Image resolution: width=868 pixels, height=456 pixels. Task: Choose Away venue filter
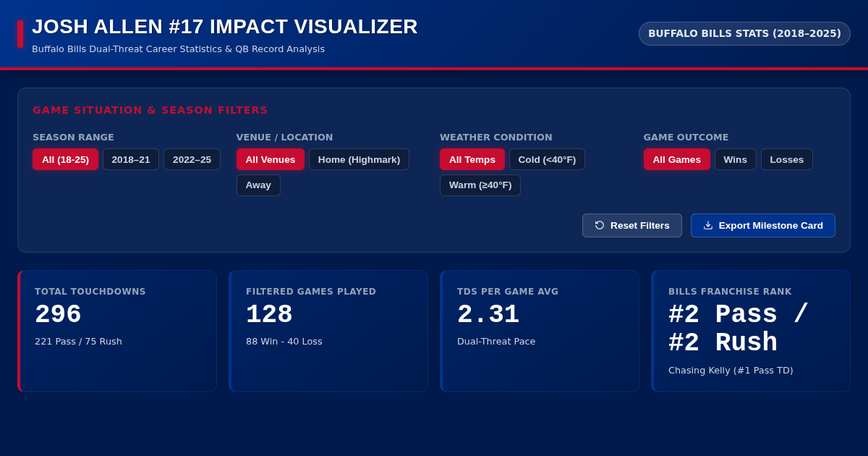(x=258, y=185)
